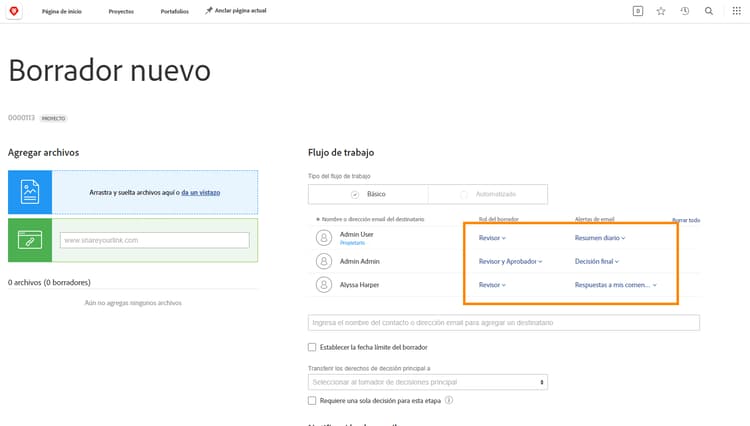Screen dimensions: 750x426
Task: Click the notifications box icon in header
Action: point(638,11)
